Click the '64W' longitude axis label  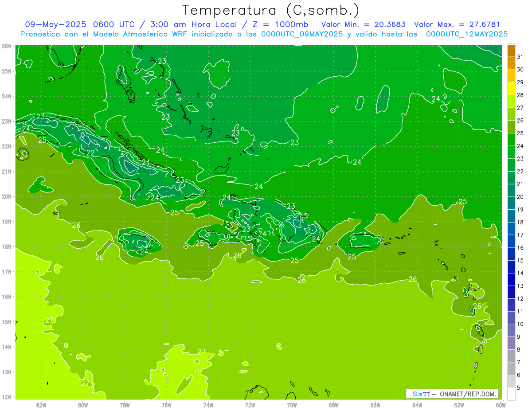pos(417,405)
